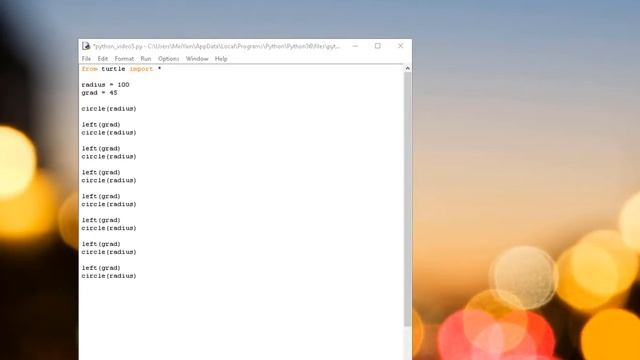The image size is (640, 360).
Task: Open the Help menu
Action: click(221, 59)
